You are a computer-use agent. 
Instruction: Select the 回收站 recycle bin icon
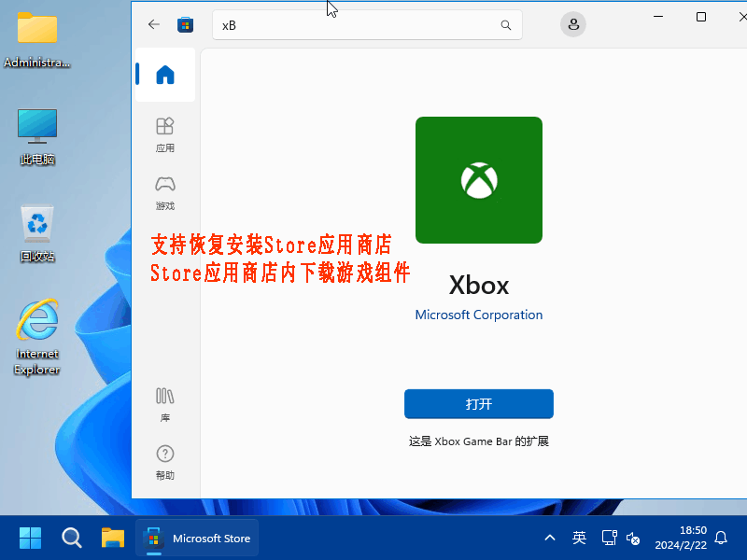37,234
